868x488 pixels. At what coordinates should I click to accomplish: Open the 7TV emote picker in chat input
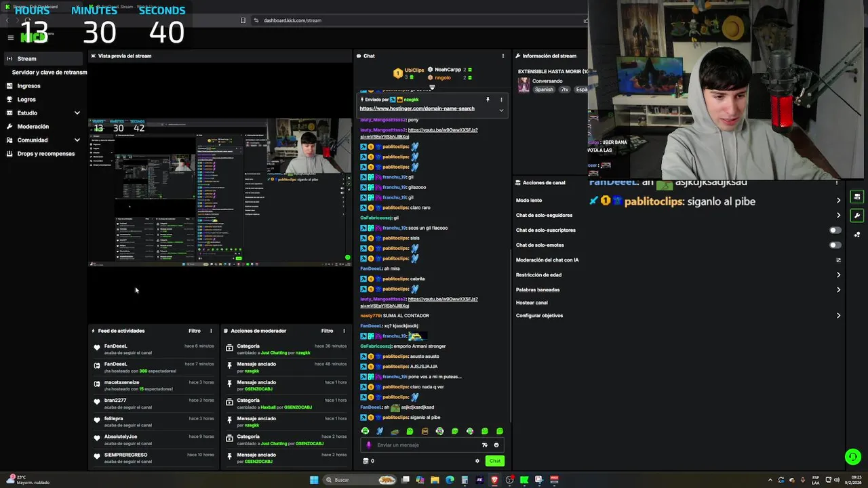click(x=484, y=445)
